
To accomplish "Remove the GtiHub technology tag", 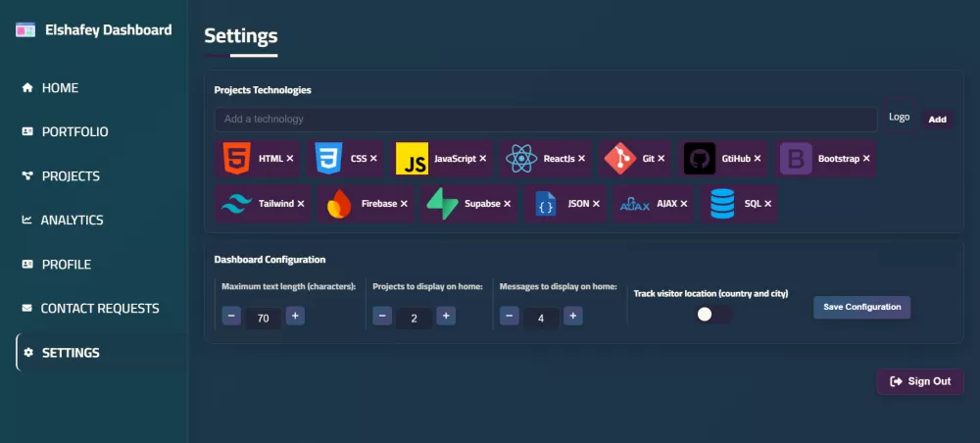I will pyautogui.click(x=757, y=159).
